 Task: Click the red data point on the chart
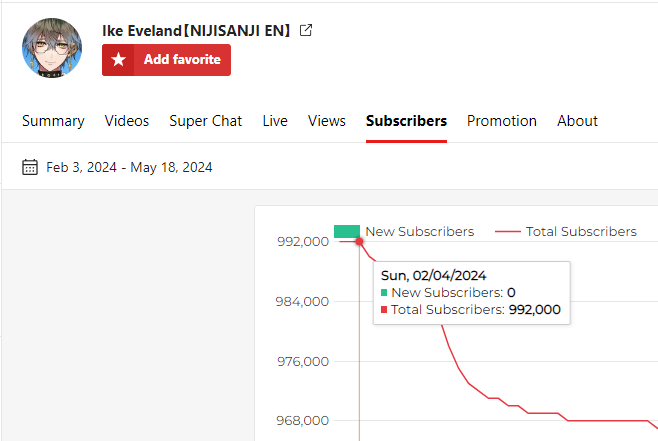[359, 242]
